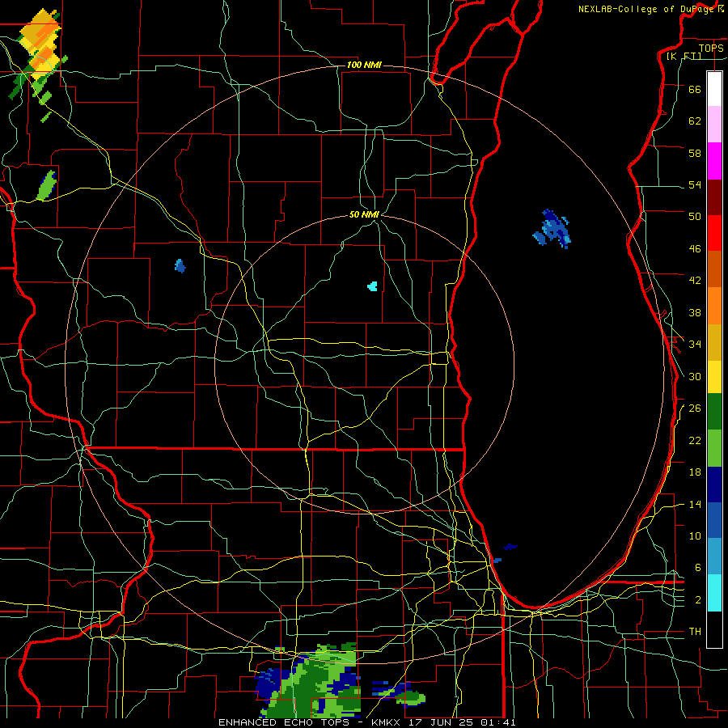728x728 pixels.
Task: Click the legend value 62
Action: 695,121
